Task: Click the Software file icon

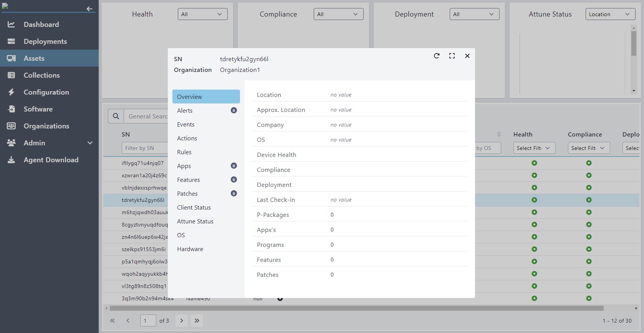Action: click(12, 109)
